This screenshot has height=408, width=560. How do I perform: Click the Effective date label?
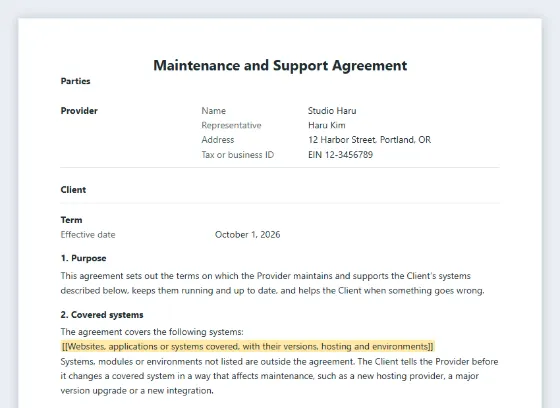88,235
